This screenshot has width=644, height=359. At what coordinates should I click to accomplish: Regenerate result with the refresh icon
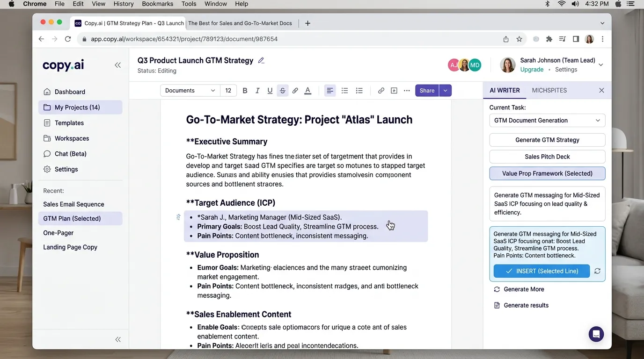click(597, 271)
